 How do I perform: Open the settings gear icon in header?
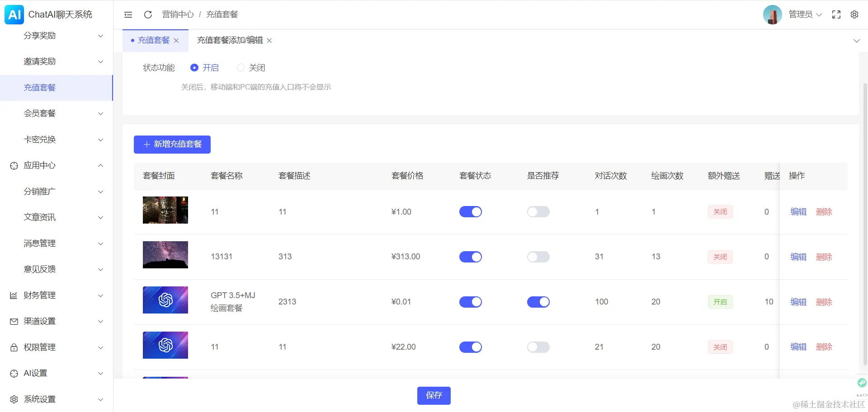click(x=854, y=14)
